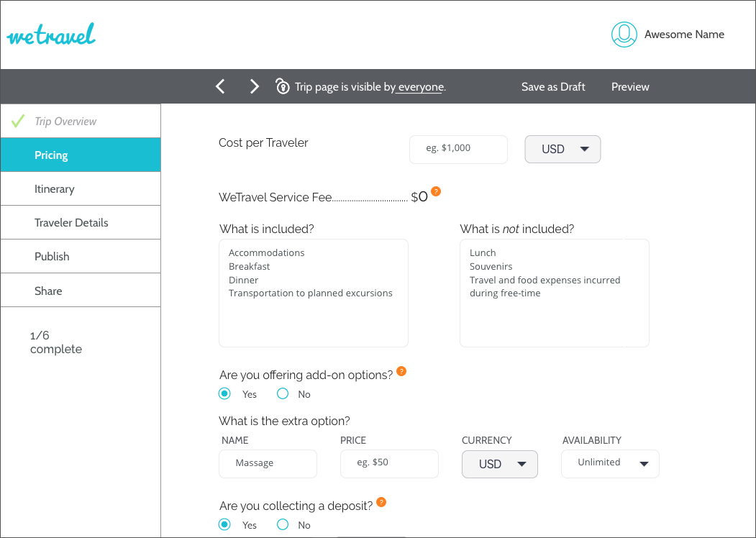
Task: Go to next step with right arrow
Action: click(254, 87)
